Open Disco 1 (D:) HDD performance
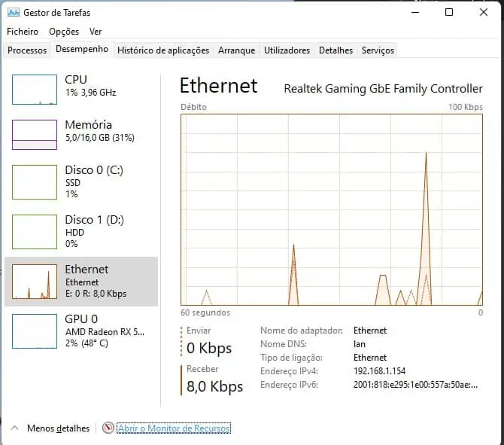 (81, 231)
